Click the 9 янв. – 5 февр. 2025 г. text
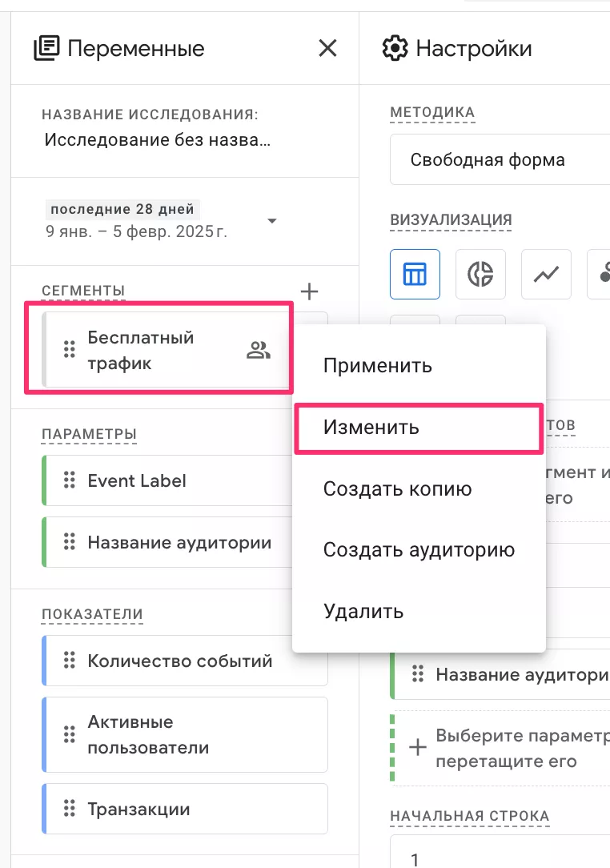Image resolution: width=610 pixels, height=868 pixels. 136,231
